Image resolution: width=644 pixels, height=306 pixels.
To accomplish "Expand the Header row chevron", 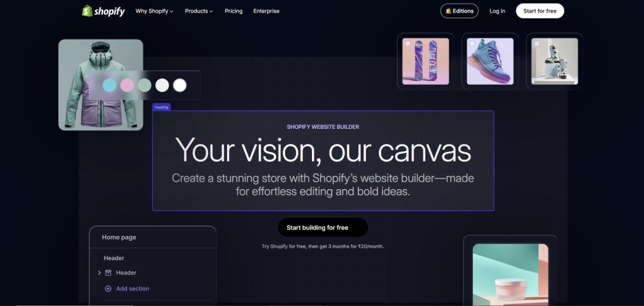I will (99, 273).
